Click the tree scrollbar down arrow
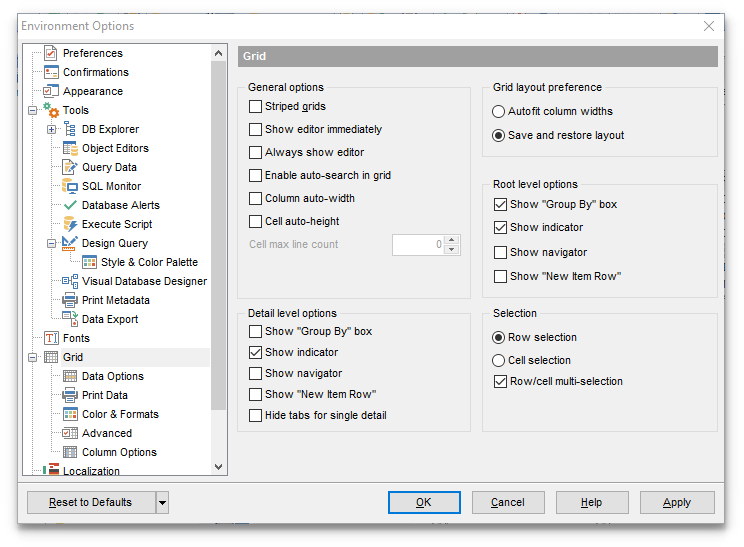 (x=218, y=467)
